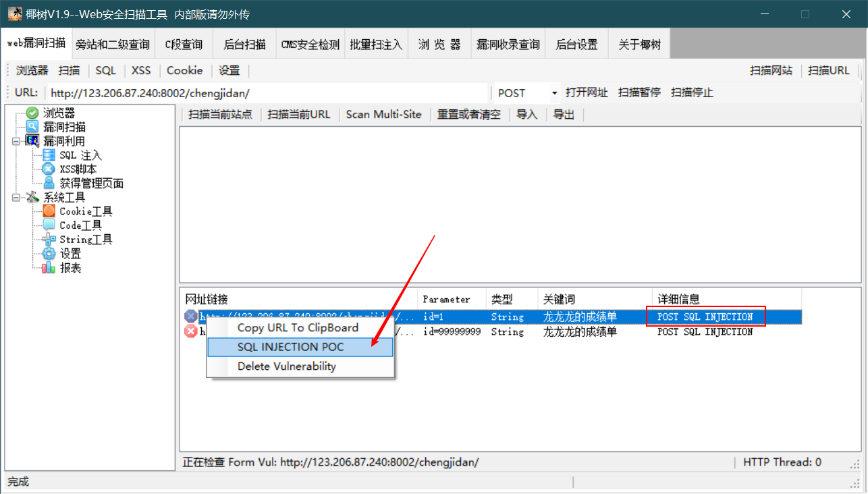Screen dimensions: 868x494
Task: Click the id=1 parameter cell
Action: pos(433,317)
